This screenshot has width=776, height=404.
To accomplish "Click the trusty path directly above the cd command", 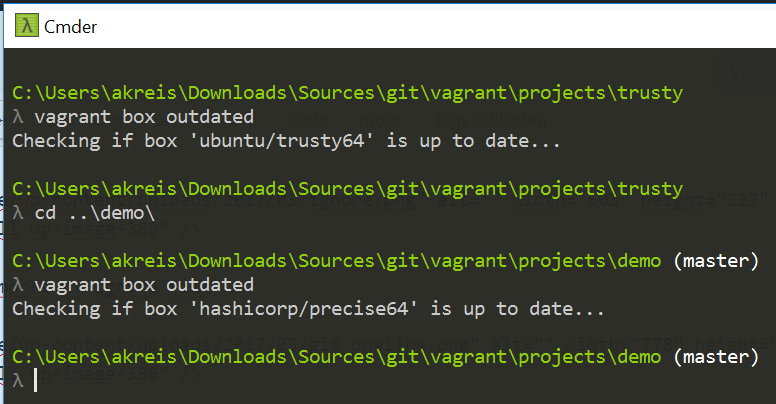I will point(347,189).
